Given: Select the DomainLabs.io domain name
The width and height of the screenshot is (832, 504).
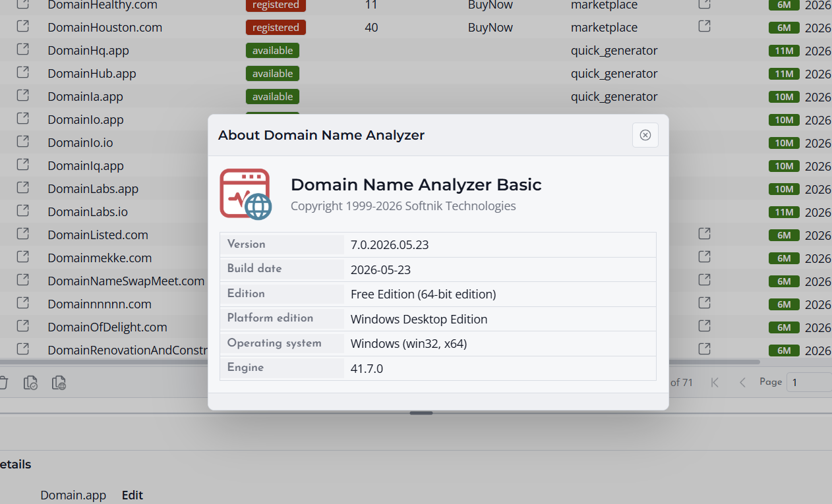Looking at the screenshot, I should 88,211.
